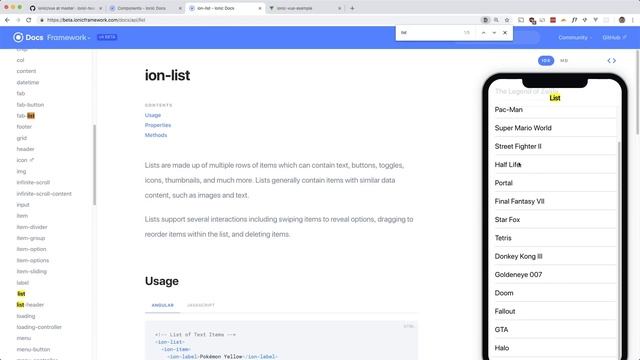Open list-header in the sidebar
640x360 pixels.
30,305
